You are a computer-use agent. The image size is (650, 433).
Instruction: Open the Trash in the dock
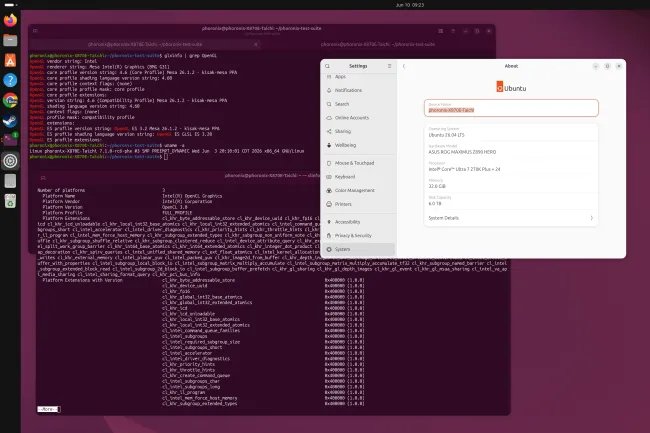(x=10, y=201)
